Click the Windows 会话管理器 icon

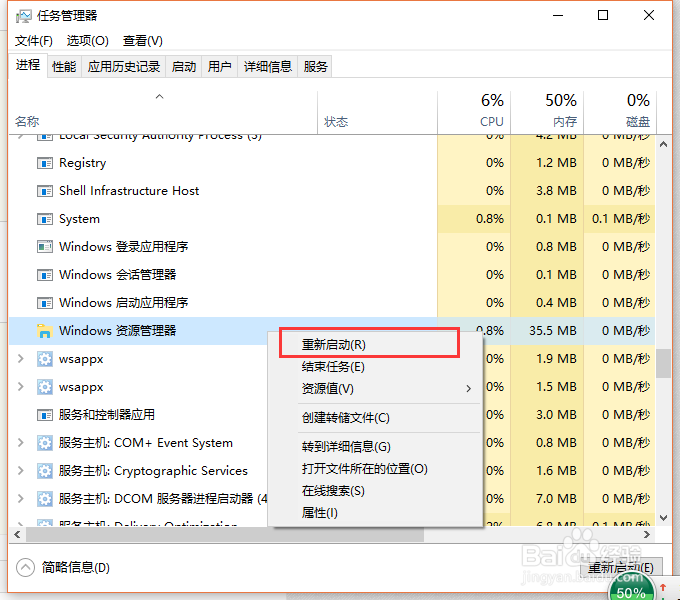pyautogui.click(x=45, y=275)
